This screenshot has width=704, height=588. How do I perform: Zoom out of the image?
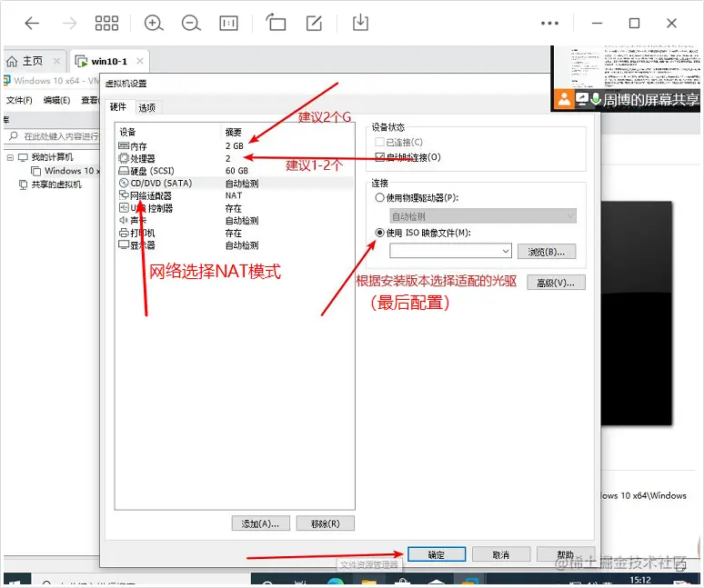point(191,23)
